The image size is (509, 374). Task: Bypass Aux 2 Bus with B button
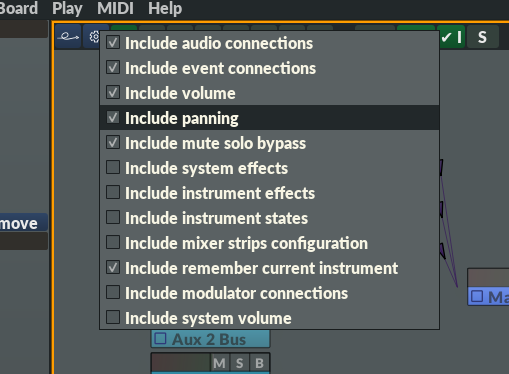pyautogui.click(x=259, y=363)
